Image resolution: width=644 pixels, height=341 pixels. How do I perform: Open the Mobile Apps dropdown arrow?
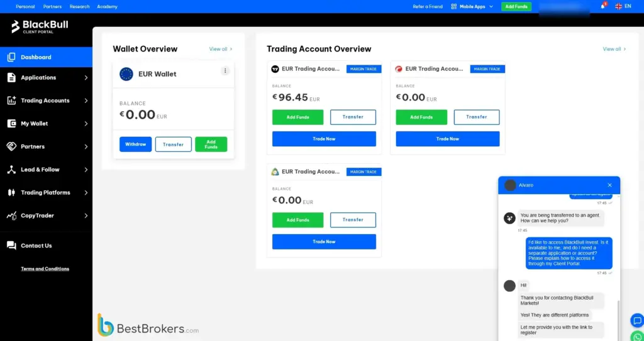[491, 6]
